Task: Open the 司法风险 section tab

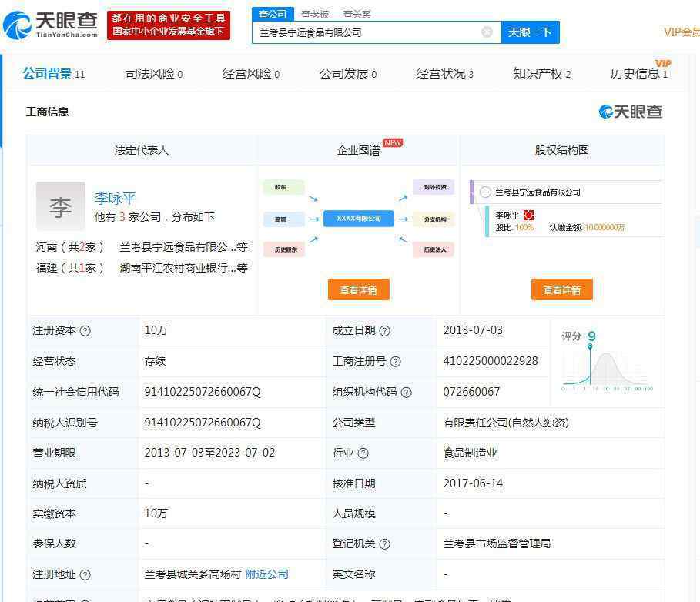Action: [x=154, y=74]
